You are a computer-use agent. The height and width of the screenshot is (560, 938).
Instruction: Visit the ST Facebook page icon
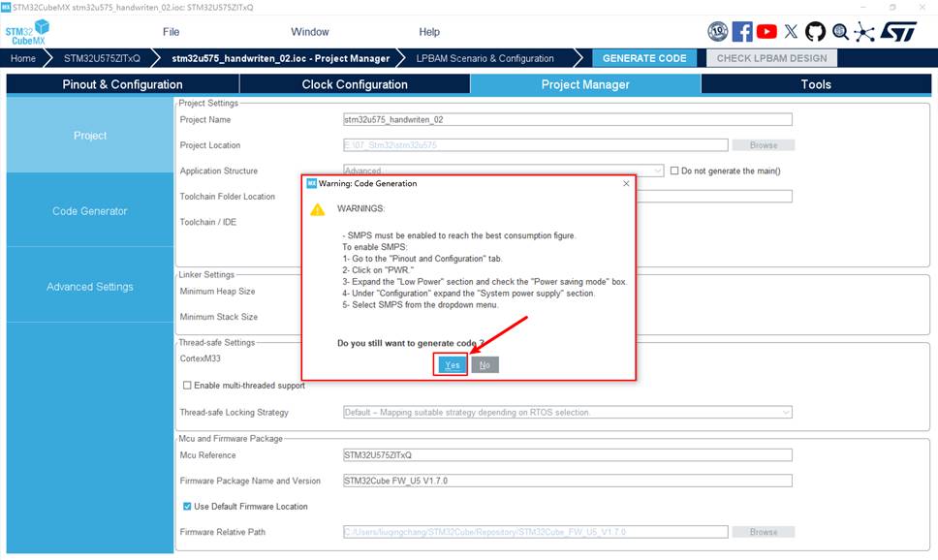pyautogui.click(x=742, y=31)
